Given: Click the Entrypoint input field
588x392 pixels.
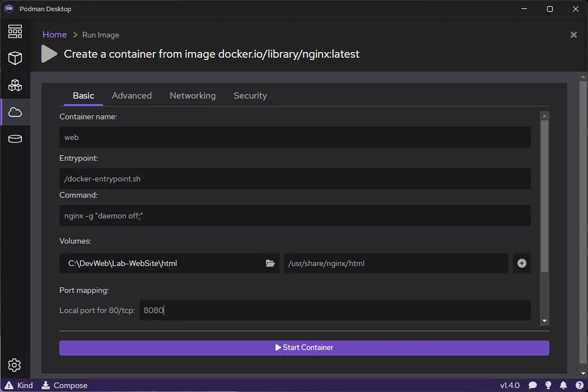Looking at the screenshot, I should [295, 179].
